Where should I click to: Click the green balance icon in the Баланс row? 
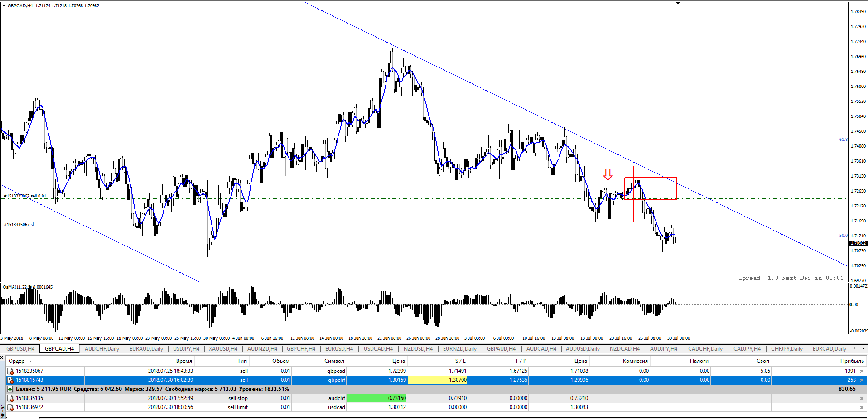(10, 389)
